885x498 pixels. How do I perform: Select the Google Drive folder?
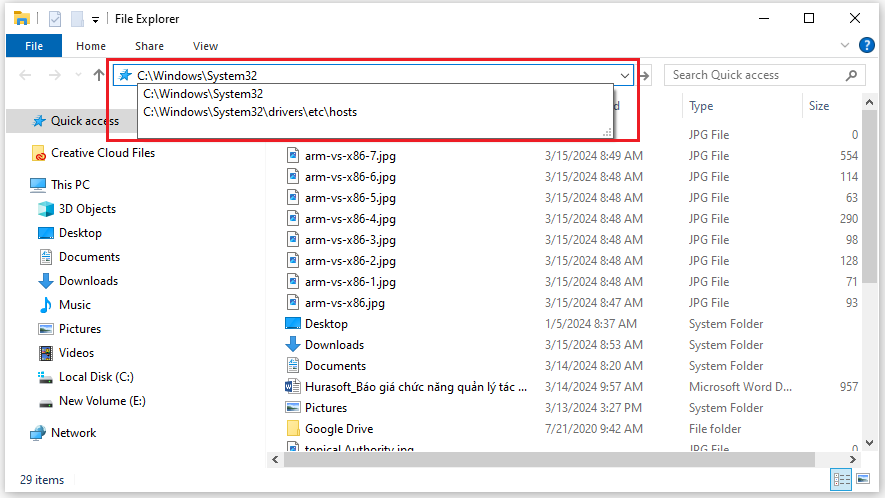click(339, 429)
